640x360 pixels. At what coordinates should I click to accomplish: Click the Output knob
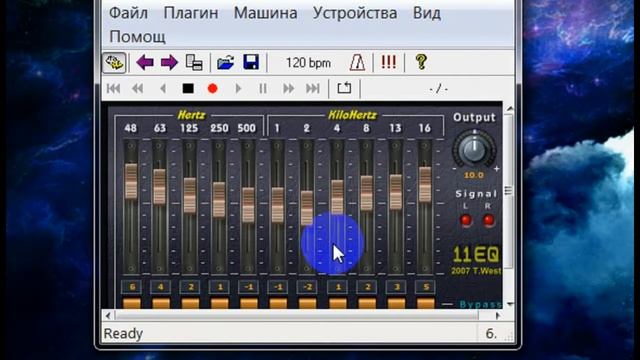coord(474,150)
